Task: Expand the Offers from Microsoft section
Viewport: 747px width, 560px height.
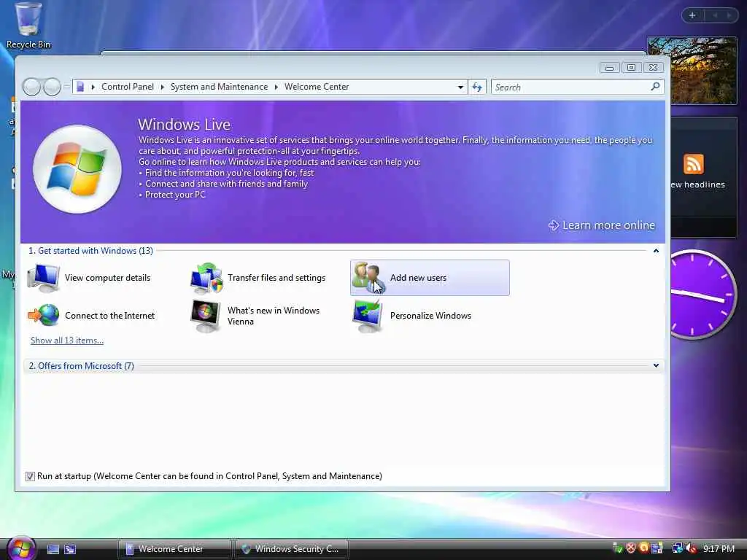Action: 656,366
